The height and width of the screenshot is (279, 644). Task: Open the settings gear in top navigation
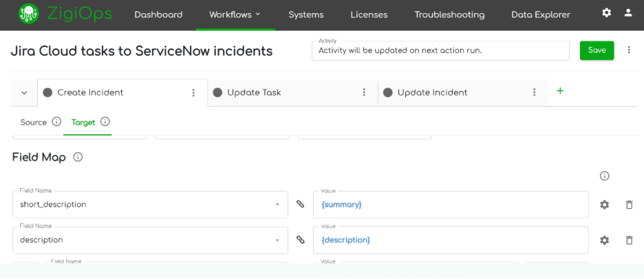[x=606, y=13]
